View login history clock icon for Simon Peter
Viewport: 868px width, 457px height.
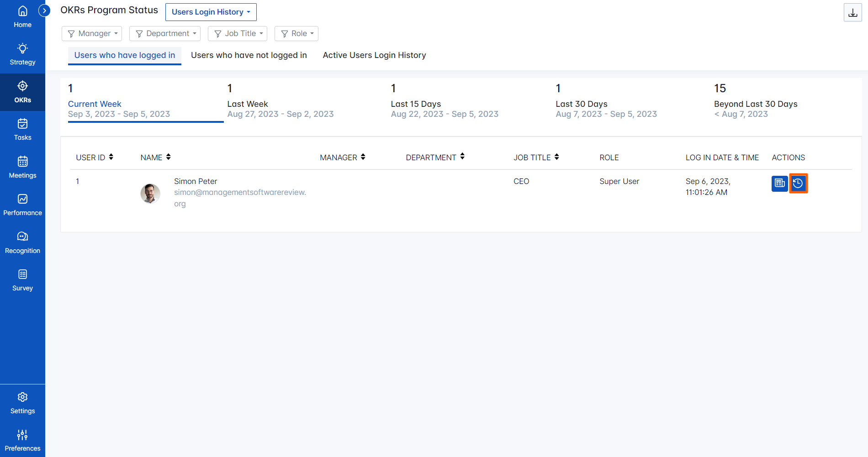point(798,184)
